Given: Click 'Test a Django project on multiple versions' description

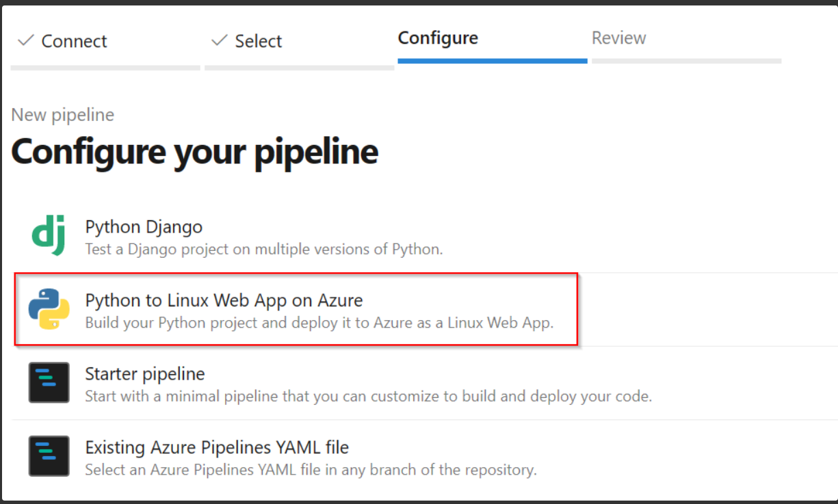Looking at the screenshot, I should click(264, 249).
